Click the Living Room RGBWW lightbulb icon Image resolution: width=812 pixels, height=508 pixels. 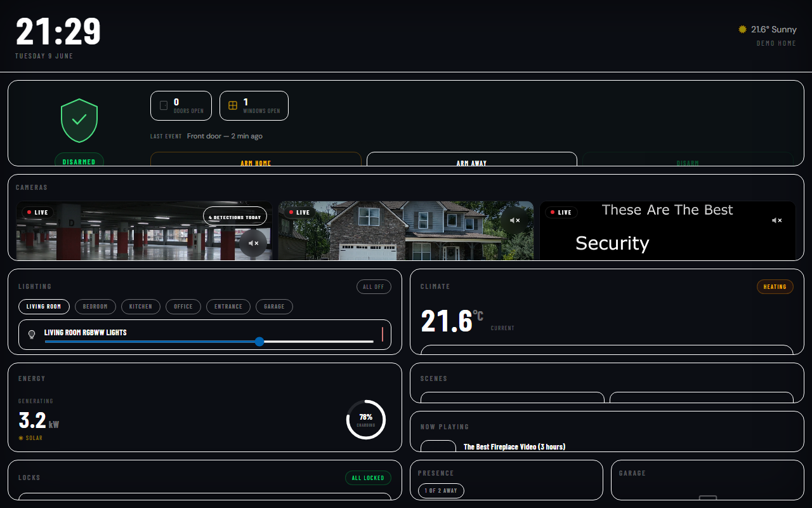pyautogui.click(x=32, y=334)
